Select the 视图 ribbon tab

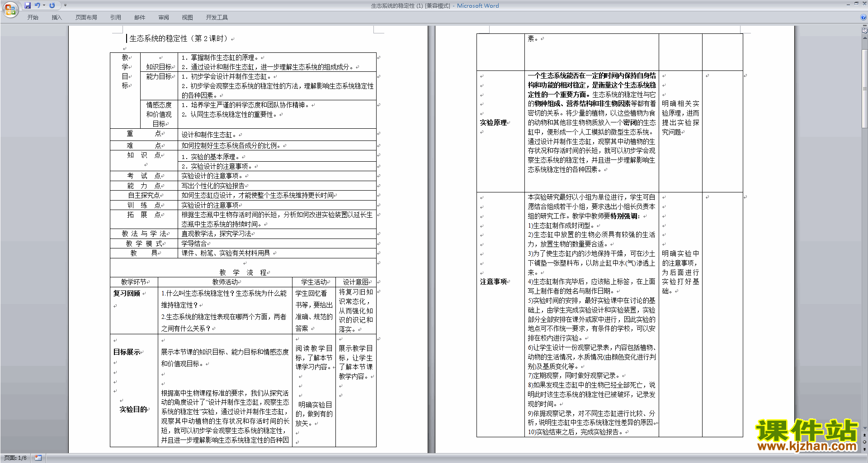(x=188, y=18)
